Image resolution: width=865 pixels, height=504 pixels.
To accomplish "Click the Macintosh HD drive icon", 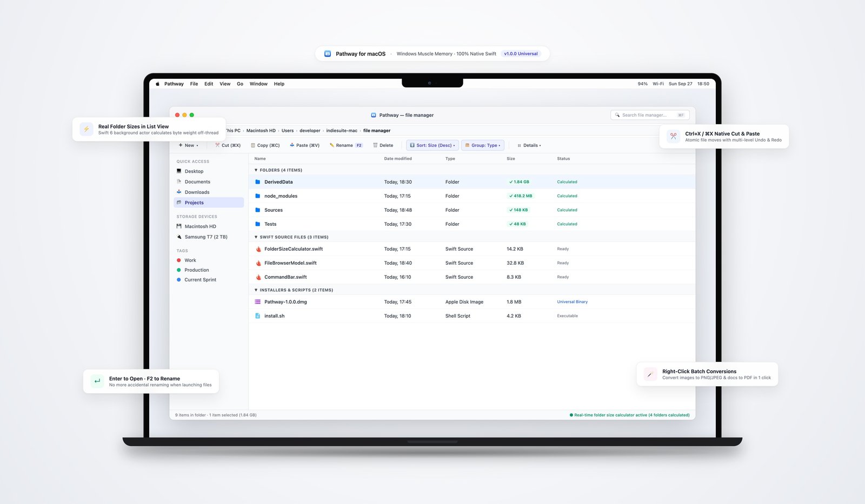I will click(179, 226).
